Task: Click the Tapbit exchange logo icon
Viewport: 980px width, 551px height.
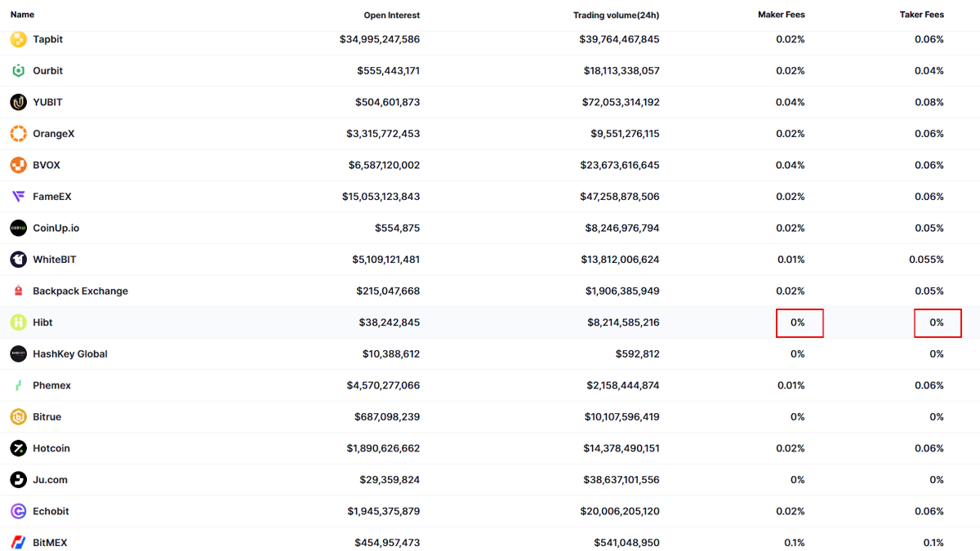Action: (x=18, y=39)
